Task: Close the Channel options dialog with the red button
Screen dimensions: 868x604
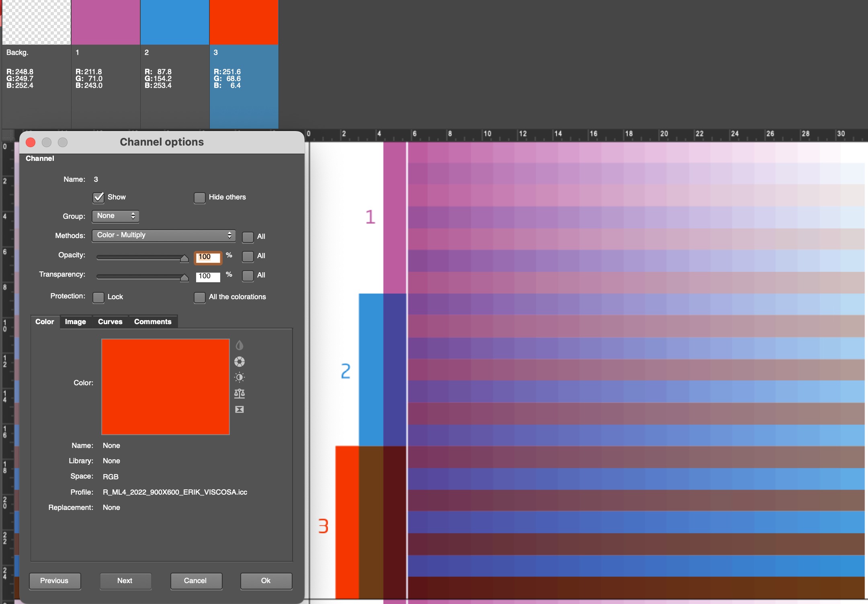Action: click(31, 142)
